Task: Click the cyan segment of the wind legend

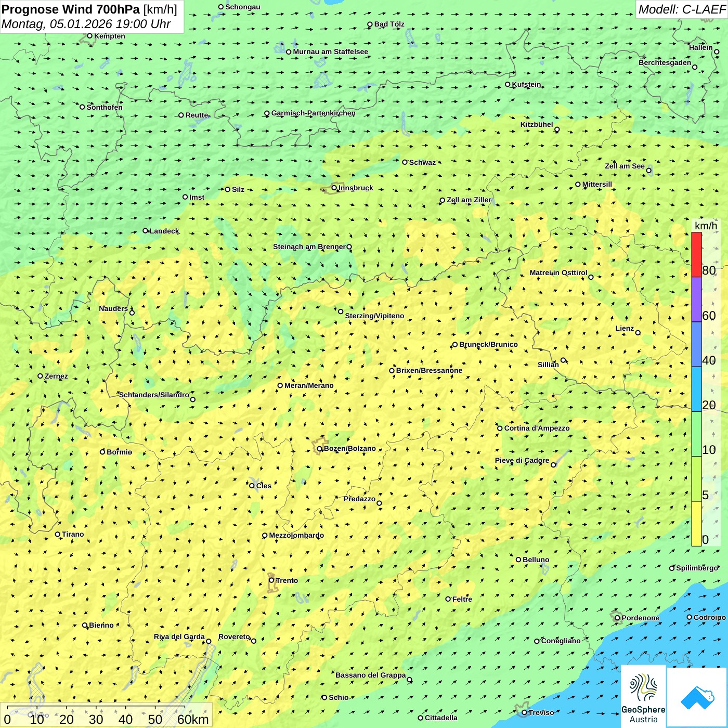Action: pos(696,389)
